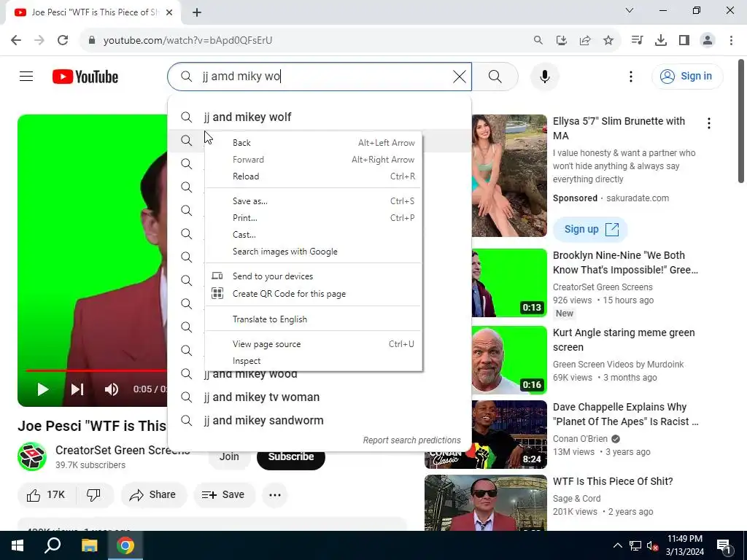Select Create QR Code for this page
The image size is (747, 560).
pyautogui.click(x=314, y=294)
